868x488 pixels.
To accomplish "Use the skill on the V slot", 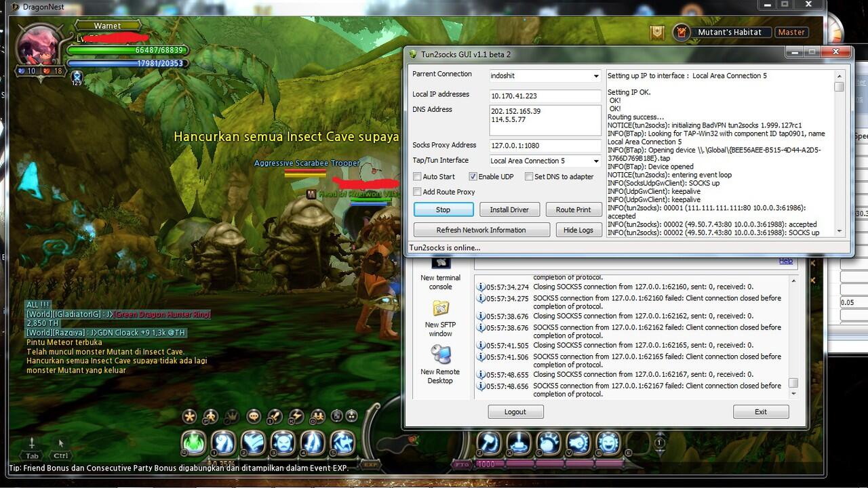I will (578, 443).
